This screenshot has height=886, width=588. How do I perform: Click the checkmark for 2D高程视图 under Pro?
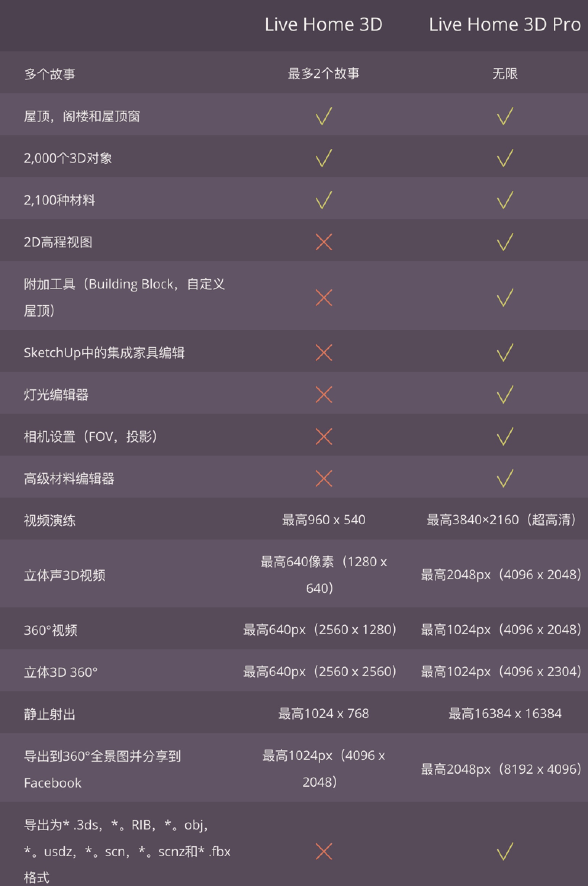click(505, 242)
